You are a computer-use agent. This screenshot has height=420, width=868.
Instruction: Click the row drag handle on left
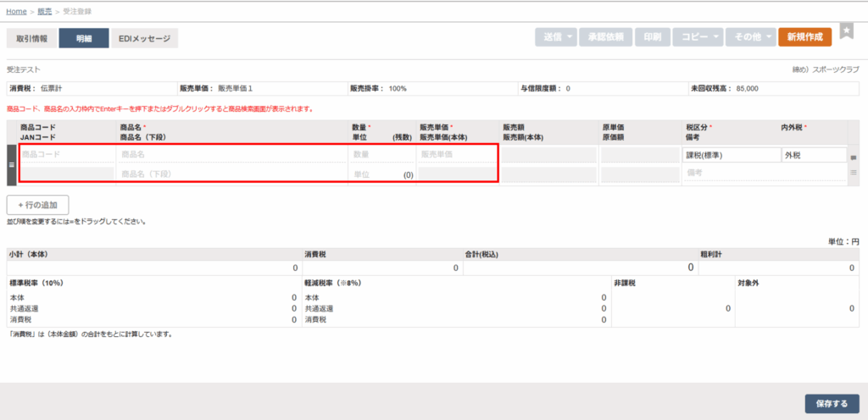click(x=12, y=164)
